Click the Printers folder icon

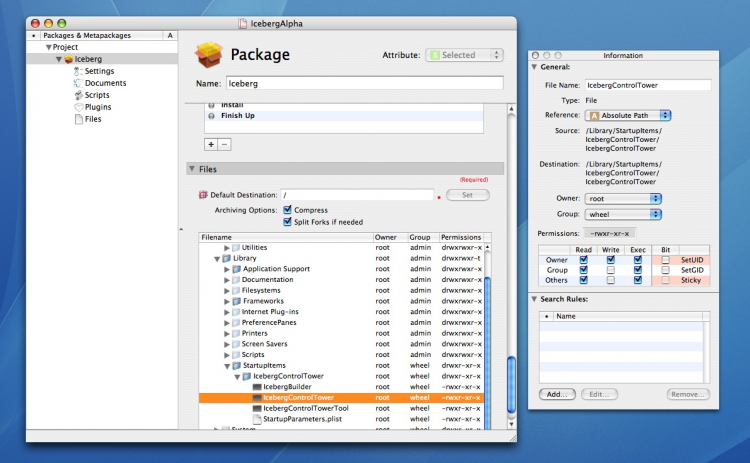pos(236,333)
